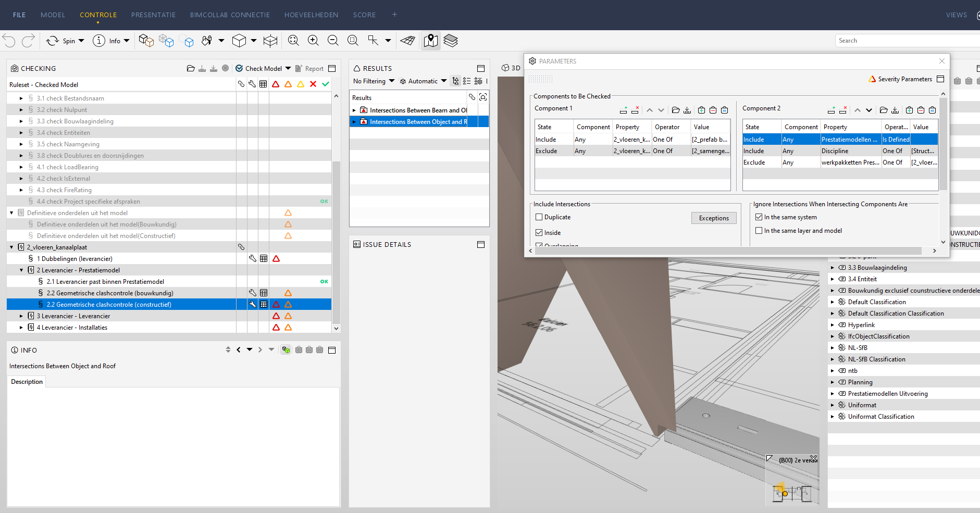This screenshot has height=513, width=980.
Task: Select rule 2.1 Leverancier past binnen Prestatiemodel
Action: pyautogui.click(x=105, y=281)
